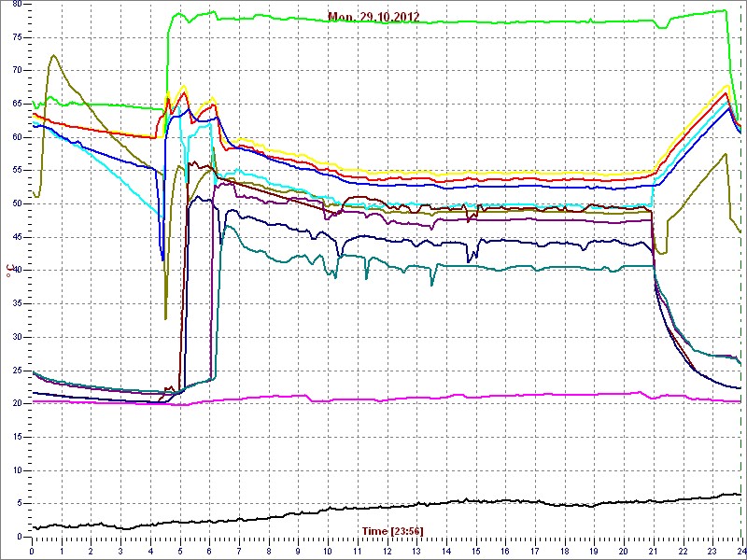Click the "Mon. 29.10.2012" date title
The image size is (747, 560).
tap(373, 17)
